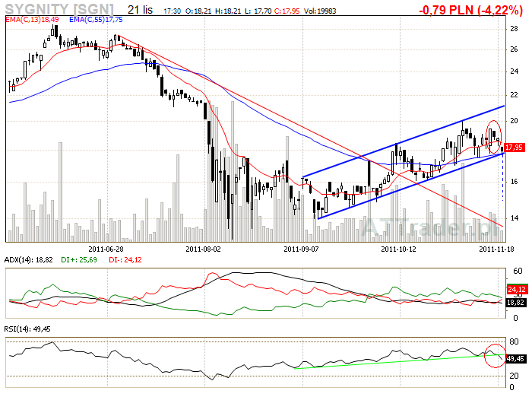This screenshot has width=532, height=397.
Task: Click the -0,79 PLN (-4,22%) change label
Action: pos(470,10)
